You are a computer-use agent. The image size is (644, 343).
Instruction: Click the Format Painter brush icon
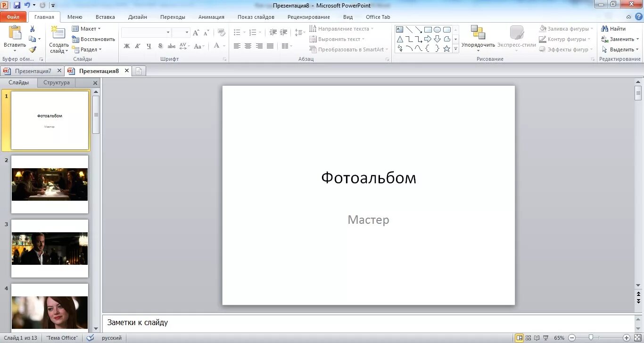33,49
